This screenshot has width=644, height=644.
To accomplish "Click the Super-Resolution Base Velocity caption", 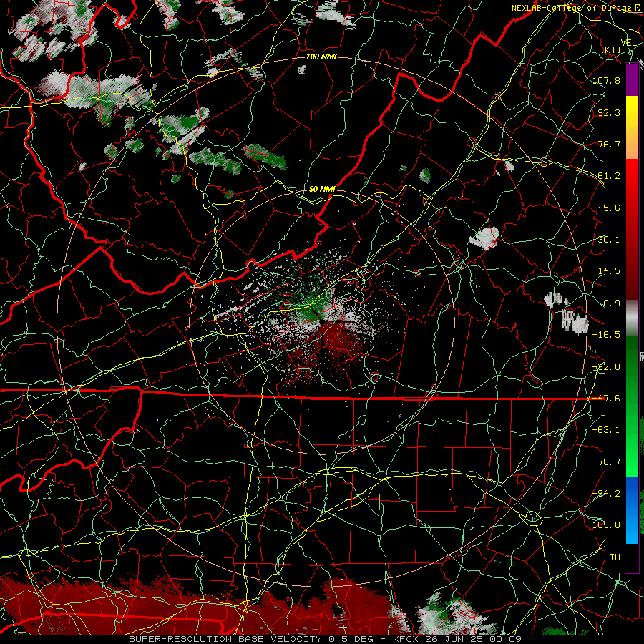I will coord(326,639).
